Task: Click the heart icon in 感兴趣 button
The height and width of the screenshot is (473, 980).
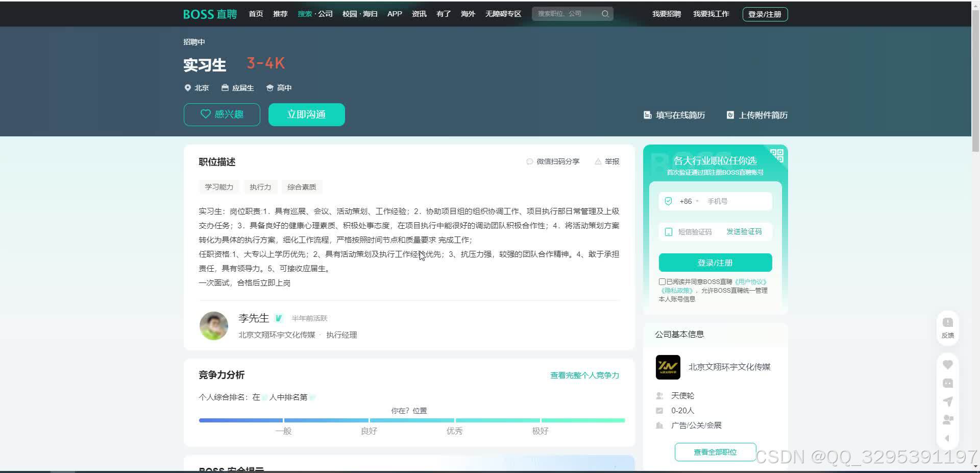Action: 205,114
